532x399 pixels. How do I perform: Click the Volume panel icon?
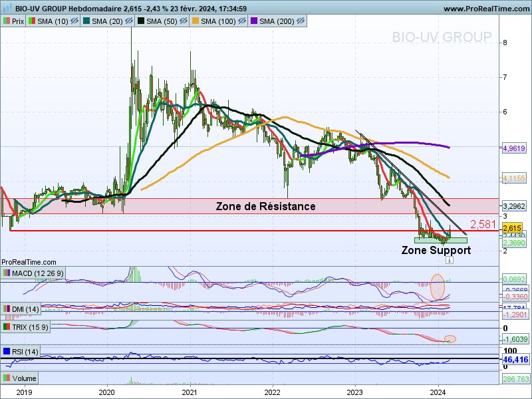pos(7,378)
